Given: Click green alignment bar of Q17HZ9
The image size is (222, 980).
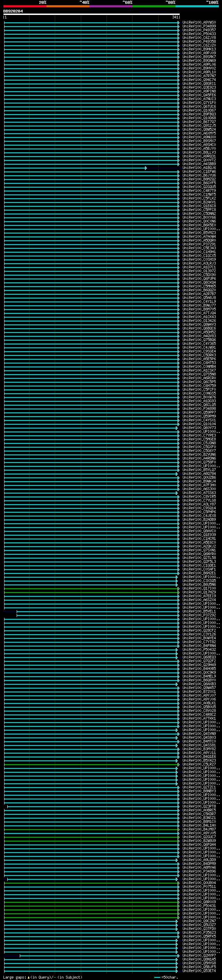Looking at the screenshot, I should [x=92, y=592].
